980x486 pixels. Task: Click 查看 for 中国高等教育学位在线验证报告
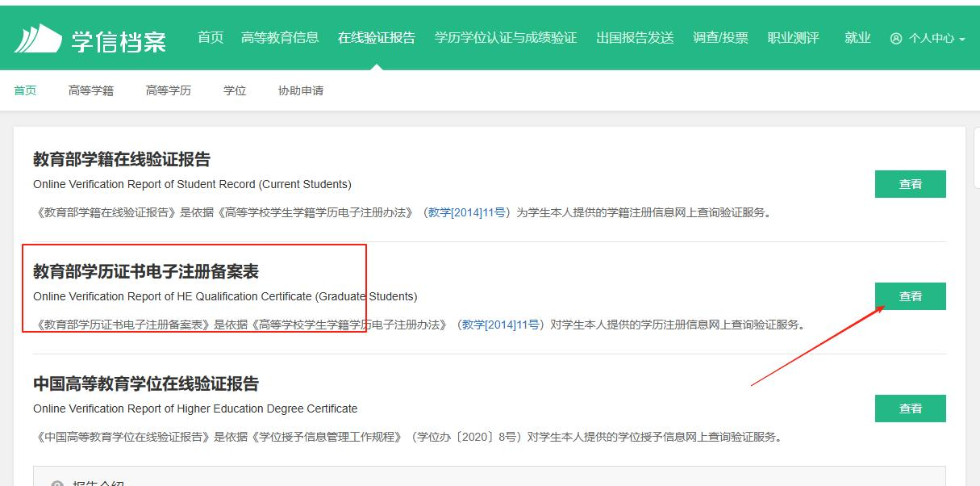point(911,408)
